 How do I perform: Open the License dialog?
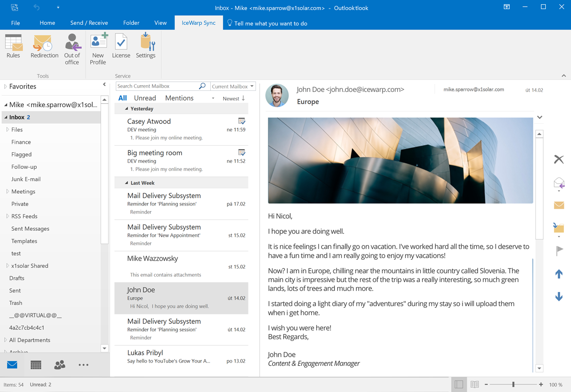(x=121, y=47)
